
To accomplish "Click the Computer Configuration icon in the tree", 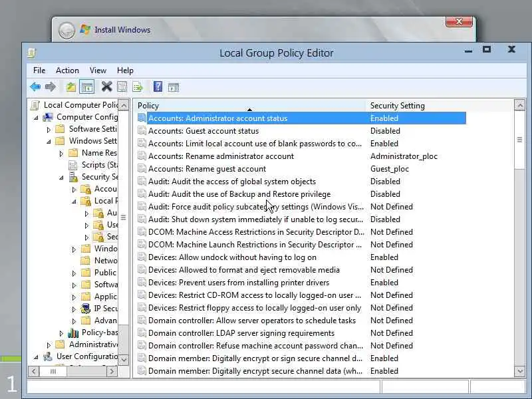I will (48, 117).
